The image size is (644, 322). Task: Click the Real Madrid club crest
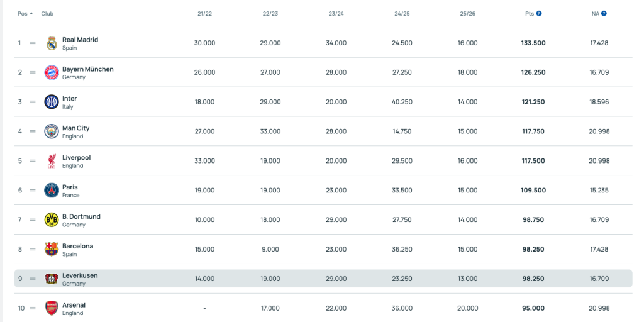click(52, 43)
